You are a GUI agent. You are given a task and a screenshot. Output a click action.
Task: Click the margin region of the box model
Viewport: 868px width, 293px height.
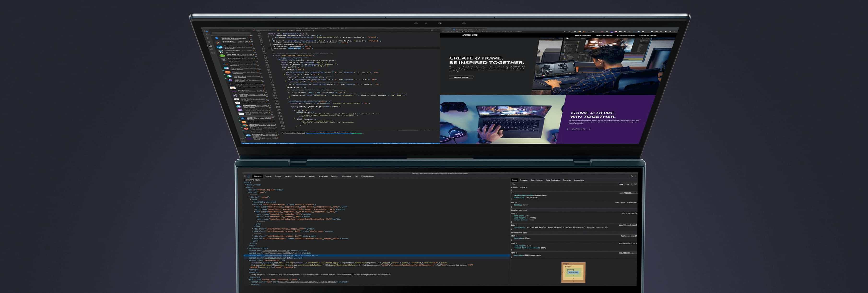click(x=574, y=264)
